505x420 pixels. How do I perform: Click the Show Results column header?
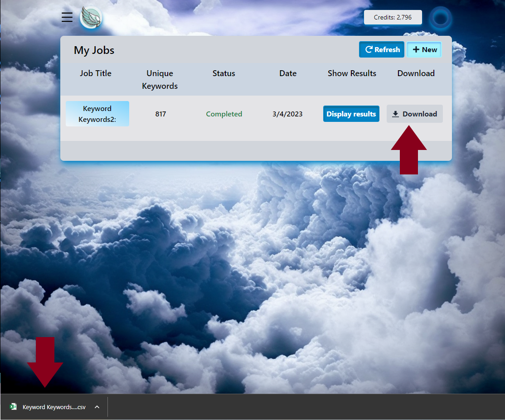pos(352,73)
